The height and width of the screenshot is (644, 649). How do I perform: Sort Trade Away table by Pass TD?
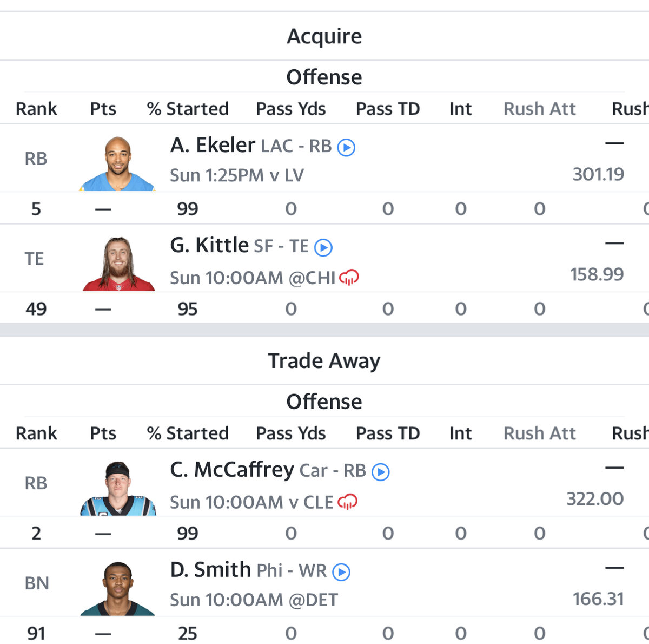[x=388, y=433]
